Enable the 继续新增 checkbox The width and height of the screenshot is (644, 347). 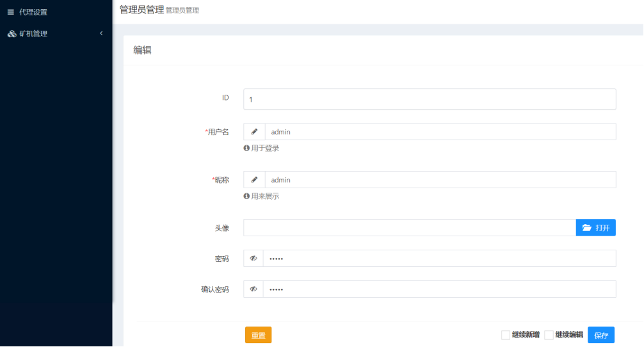506,335
